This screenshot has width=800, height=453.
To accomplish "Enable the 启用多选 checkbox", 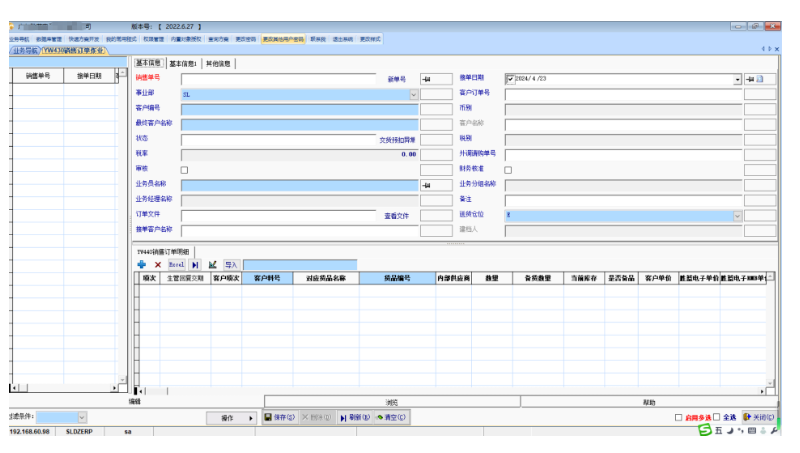I will pyautogui.click(x=679, y=417).
